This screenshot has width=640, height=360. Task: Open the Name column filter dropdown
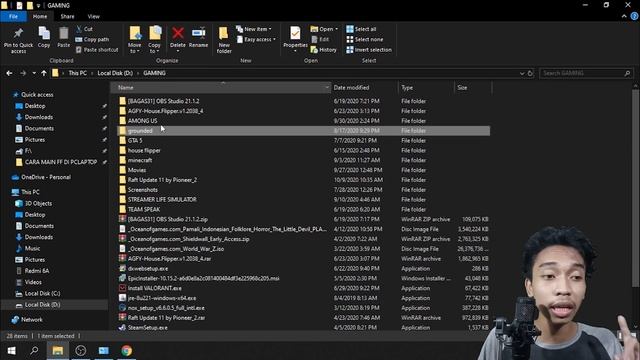point(327,87)
